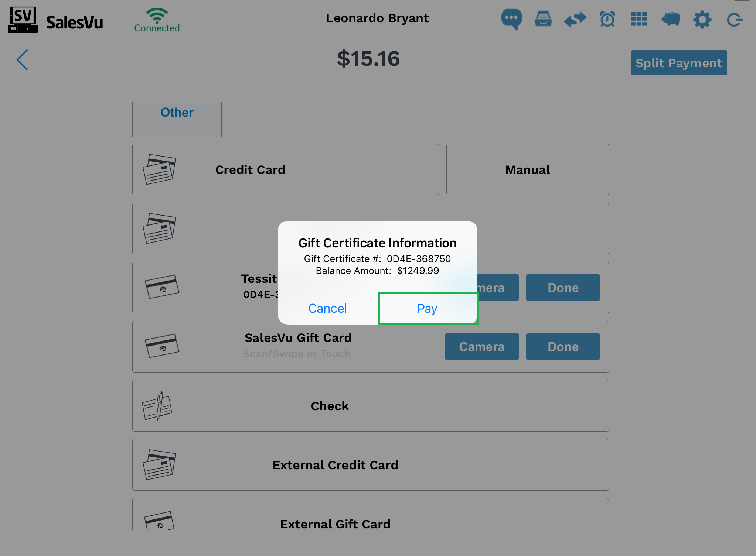The image size is (756, 556).
Task: Open settings gear icon
Action: [x=702, y=20]
